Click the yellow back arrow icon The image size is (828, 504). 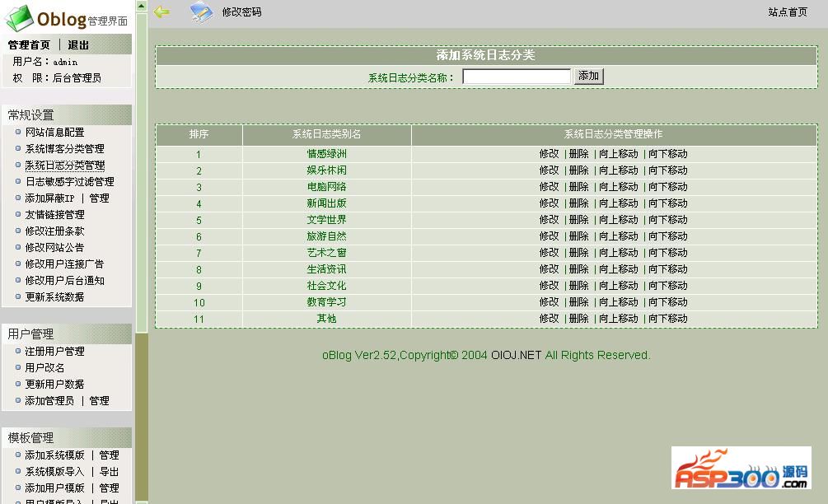pos(161,11)
